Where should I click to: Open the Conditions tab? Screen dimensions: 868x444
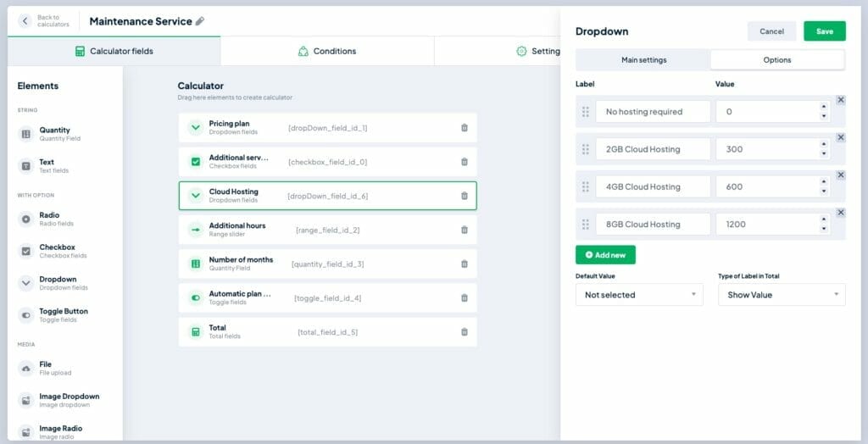326,51
